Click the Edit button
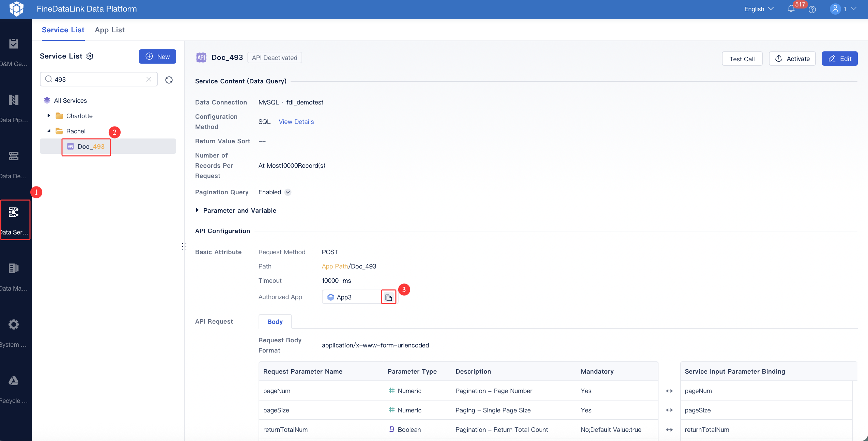 pyautogui.click(x=840, y=59)
